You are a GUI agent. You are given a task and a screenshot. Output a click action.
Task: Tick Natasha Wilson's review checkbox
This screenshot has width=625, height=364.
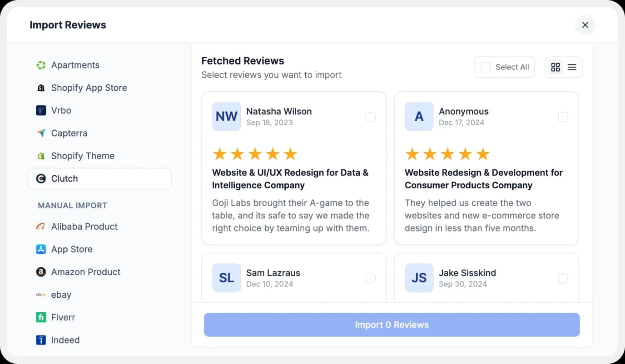point(371,117)
